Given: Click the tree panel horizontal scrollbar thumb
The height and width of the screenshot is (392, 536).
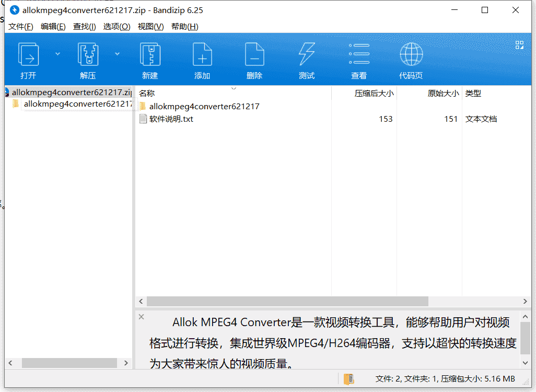Looking at the screenshot, I should tap(69, 363).
